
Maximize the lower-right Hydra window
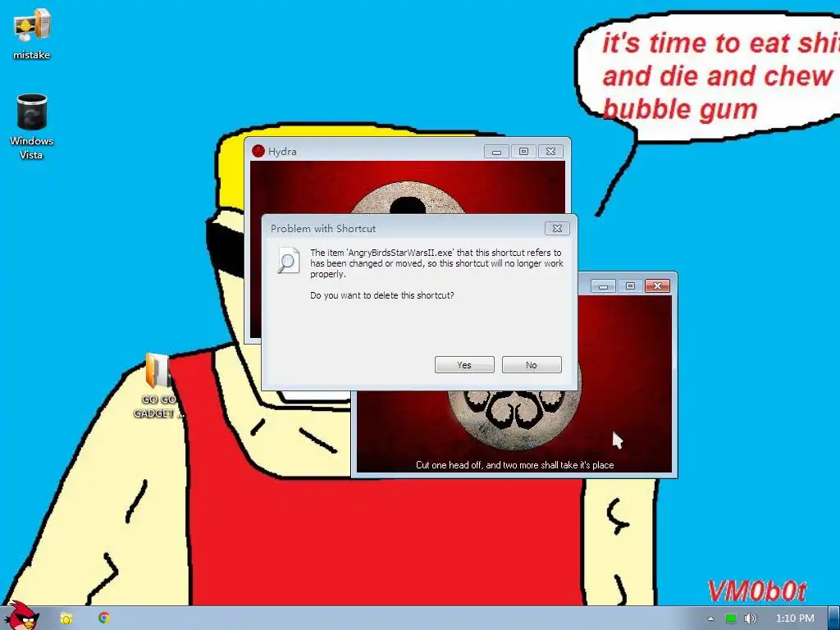(630, 286)
